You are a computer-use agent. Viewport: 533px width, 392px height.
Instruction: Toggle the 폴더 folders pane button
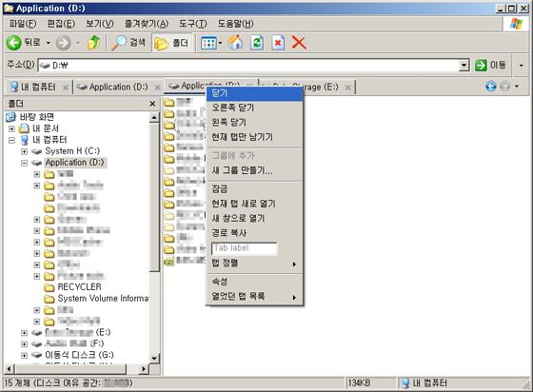[x=171, y=43]
